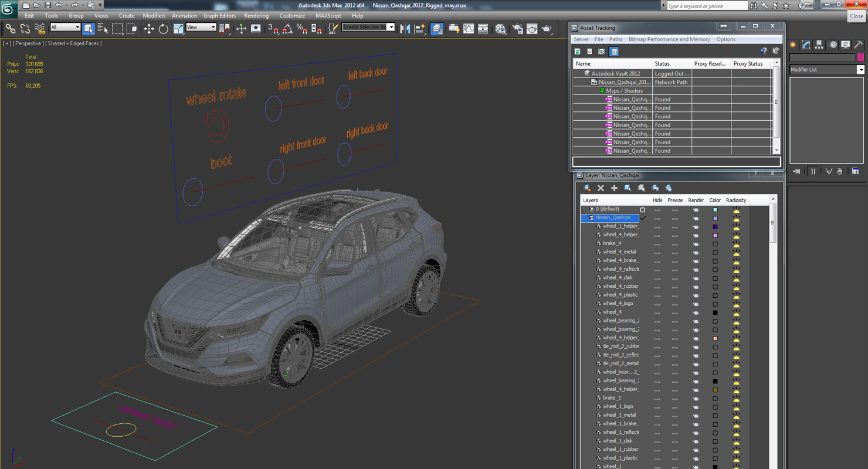Open the Material Editor
868x469 pixels.
point(500,28)
